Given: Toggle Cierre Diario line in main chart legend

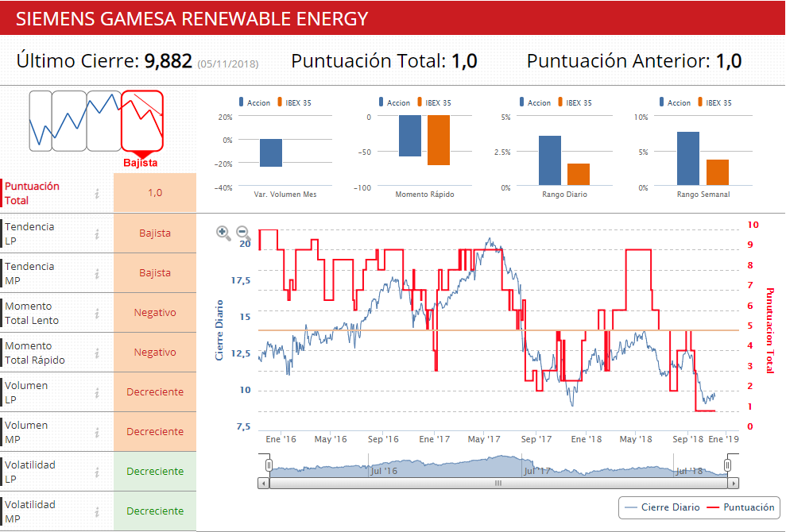Looking at the screenshot, I should pos(662,507).
